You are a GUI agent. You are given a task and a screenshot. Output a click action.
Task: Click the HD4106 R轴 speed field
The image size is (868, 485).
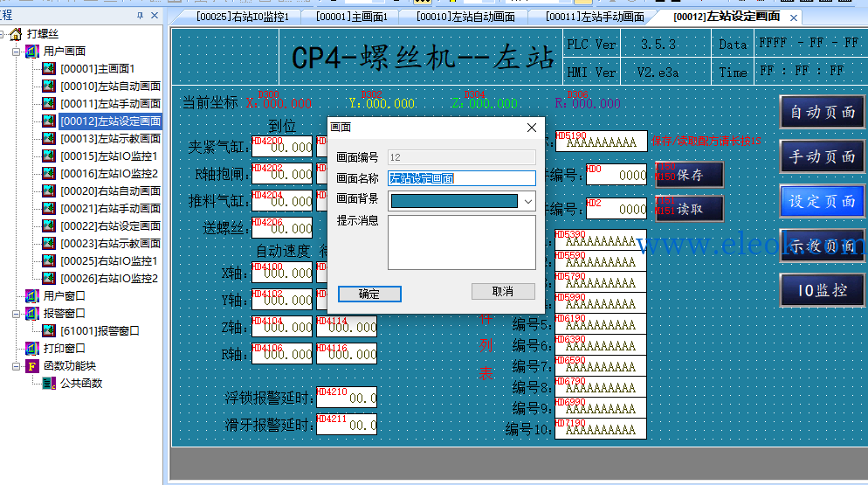click(282, 354)
